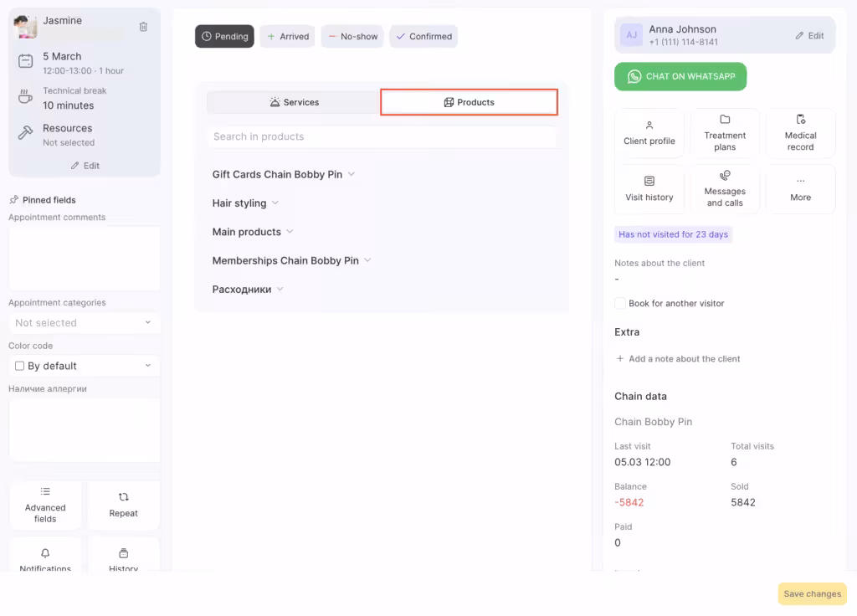The height and width of the screenshot is (616, 857).
Task: Mark appointment as No-show
Action: [x=352, y=37]
